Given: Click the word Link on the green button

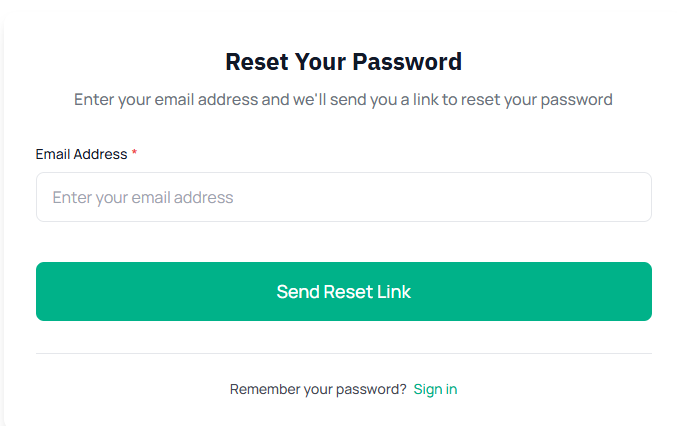Looking at the screenshot, I should tap(393, 292).
